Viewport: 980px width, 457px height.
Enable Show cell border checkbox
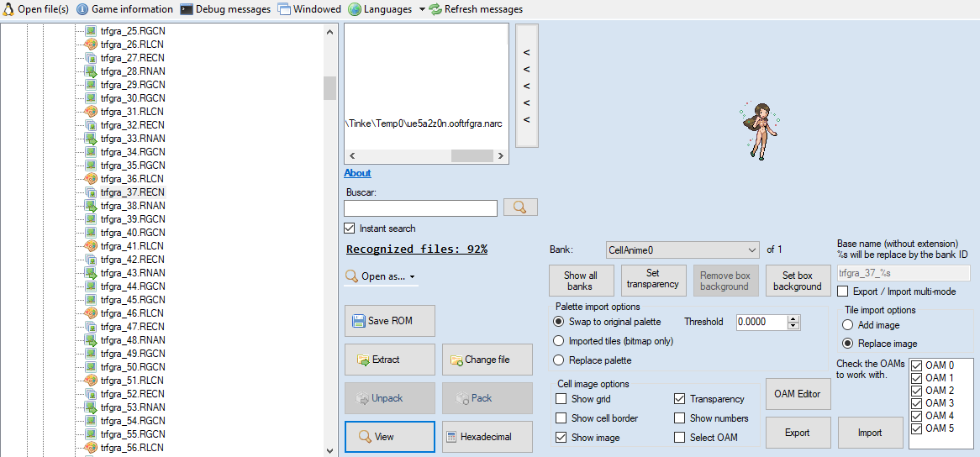(x=561, y=418)
